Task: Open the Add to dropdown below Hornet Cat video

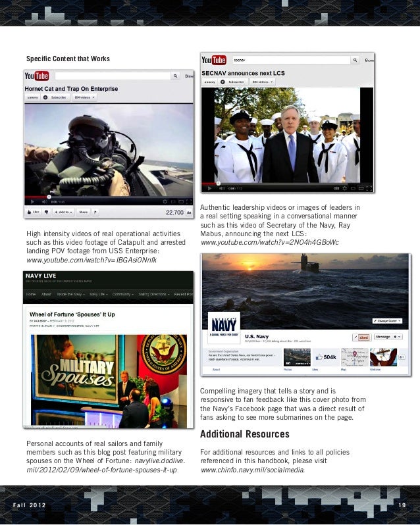Action: [x=63, y=212]
